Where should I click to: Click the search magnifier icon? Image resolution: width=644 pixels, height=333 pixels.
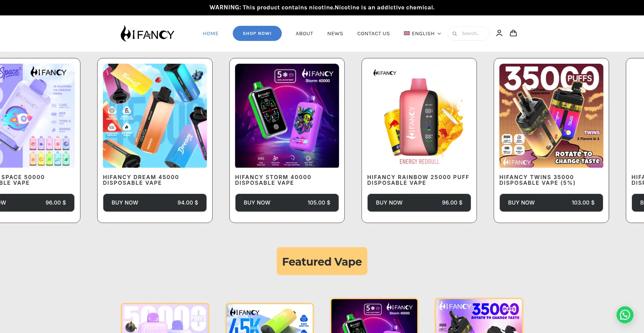pos(454,34)
